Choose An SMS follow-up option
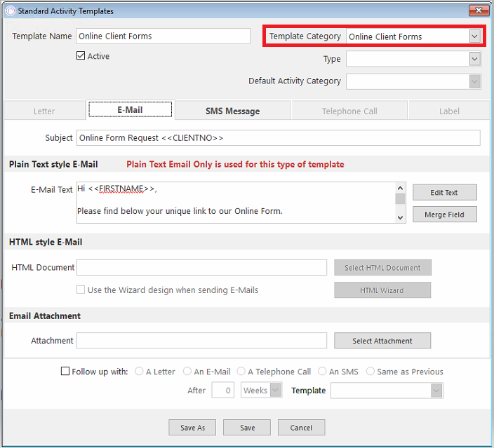Viewport: 494px width, 448px height. point(322,371)
